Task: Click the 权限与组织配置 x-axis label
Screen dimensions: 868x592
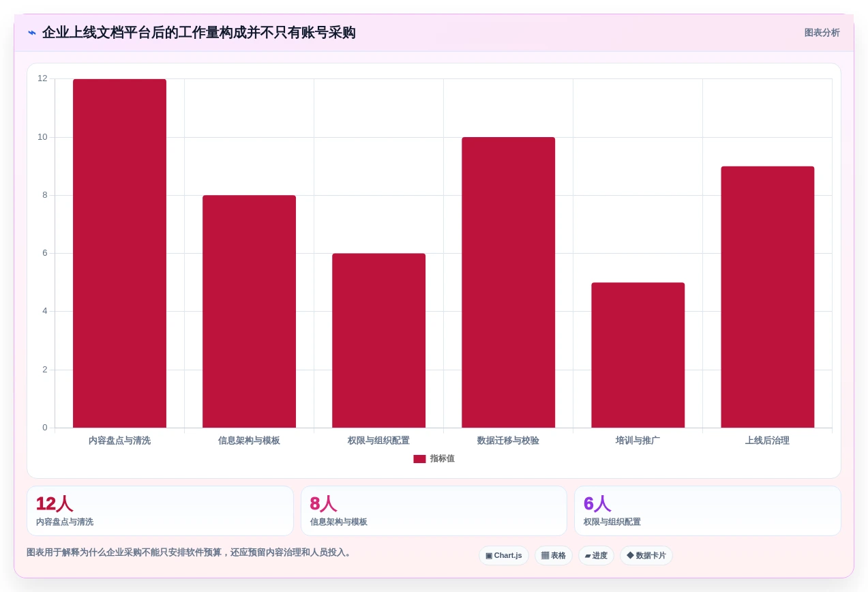Action: 378,441
